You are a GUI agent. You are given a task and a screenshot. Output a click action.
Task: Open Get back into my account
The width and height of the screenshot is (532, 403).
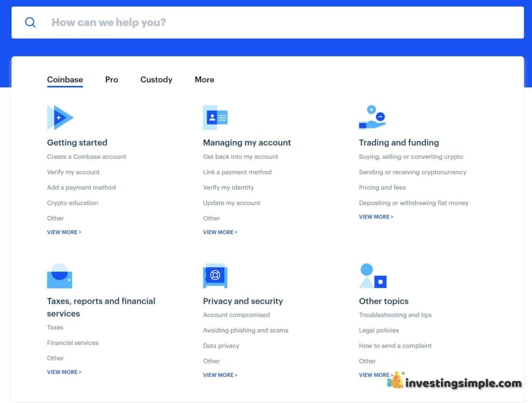241,157
